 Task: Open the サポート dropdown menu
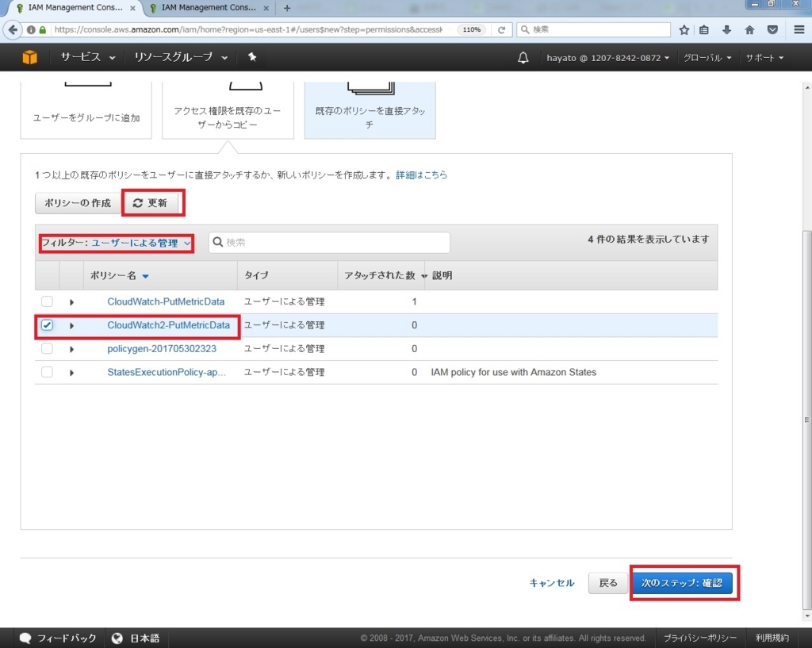click(764, 57)
